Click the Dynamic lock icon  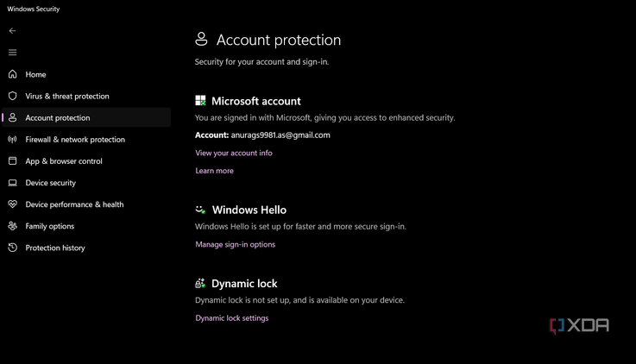coord(200,283)
